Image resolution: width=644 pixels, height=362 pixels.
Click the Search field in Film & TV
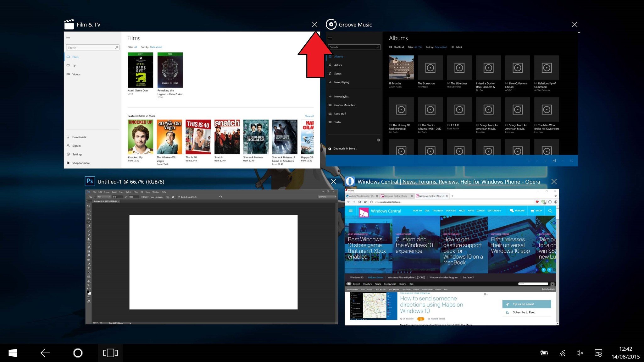pyautogui.click(x=92, y=47)
